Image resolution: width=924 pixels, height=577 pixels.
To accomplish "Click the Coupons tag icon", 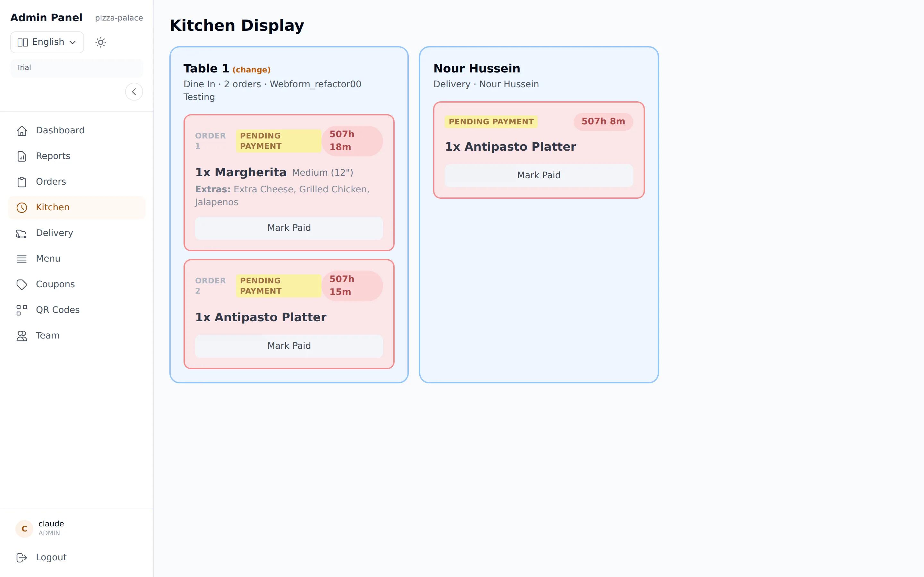I will tap(22, 285).
